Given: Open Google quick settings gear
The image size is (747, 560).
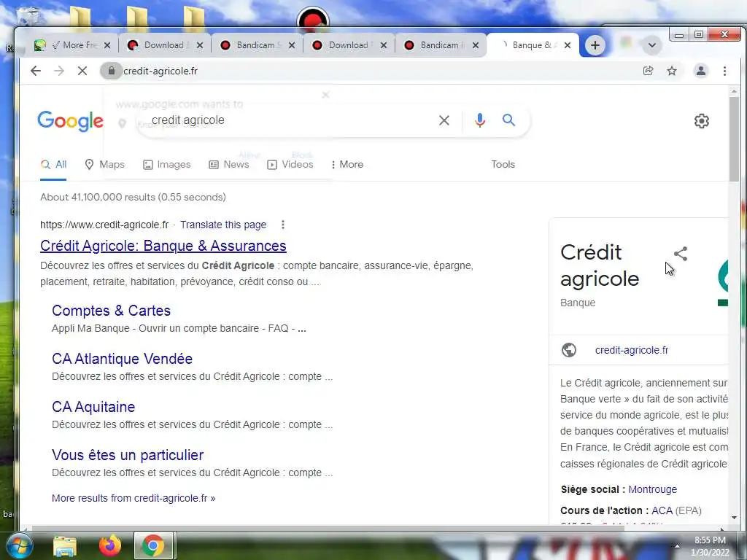Looking at the screenshot, I should coord(701,121).
